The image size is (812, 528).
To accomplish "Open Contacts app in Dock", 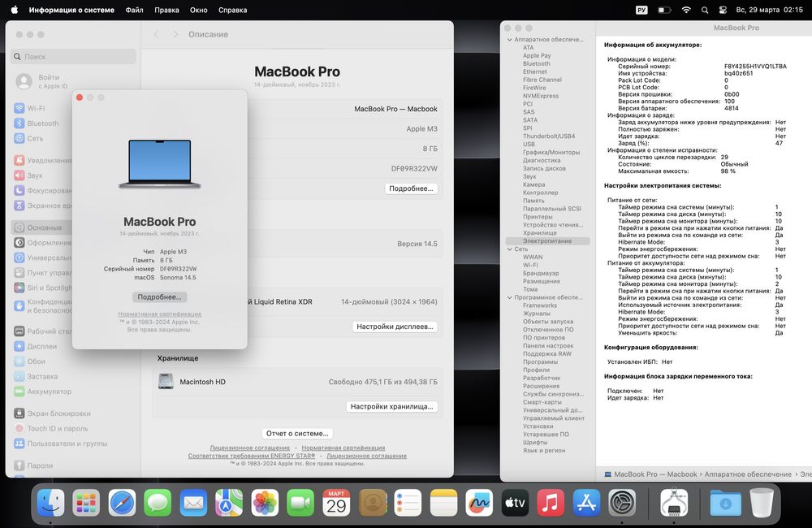I will coord(373,503).
